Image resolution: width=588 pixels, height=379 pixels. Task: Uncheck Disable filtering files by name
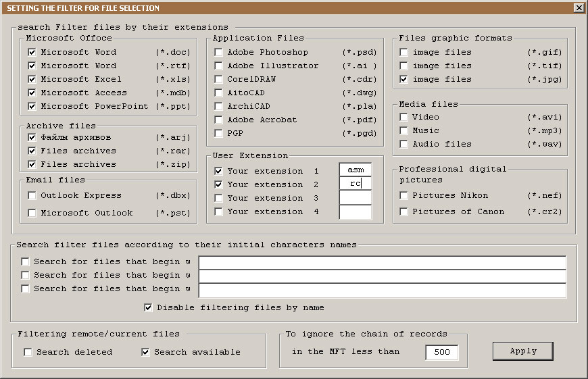[x=148, y=307]
